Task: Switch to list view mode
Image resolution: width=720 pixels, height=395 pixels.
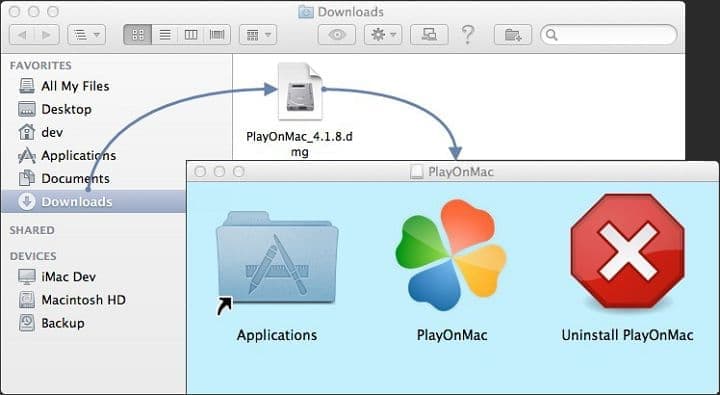Action: tap(165, 35)
